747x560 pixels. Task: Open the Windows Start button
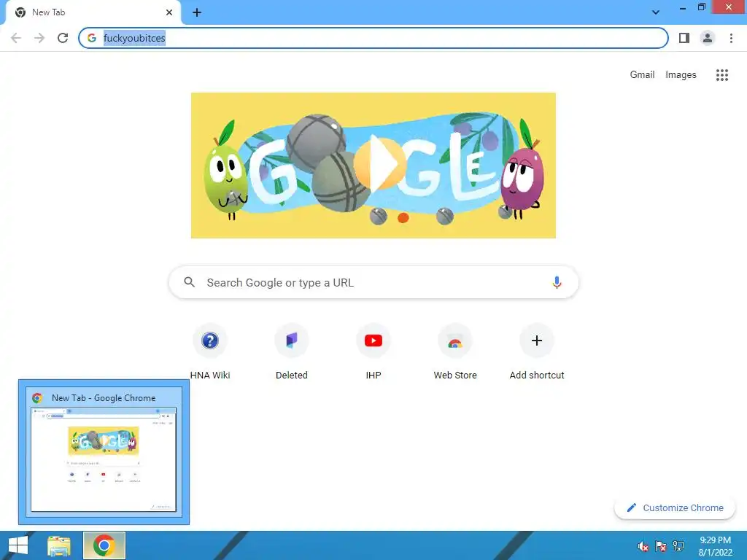[18, 545]
